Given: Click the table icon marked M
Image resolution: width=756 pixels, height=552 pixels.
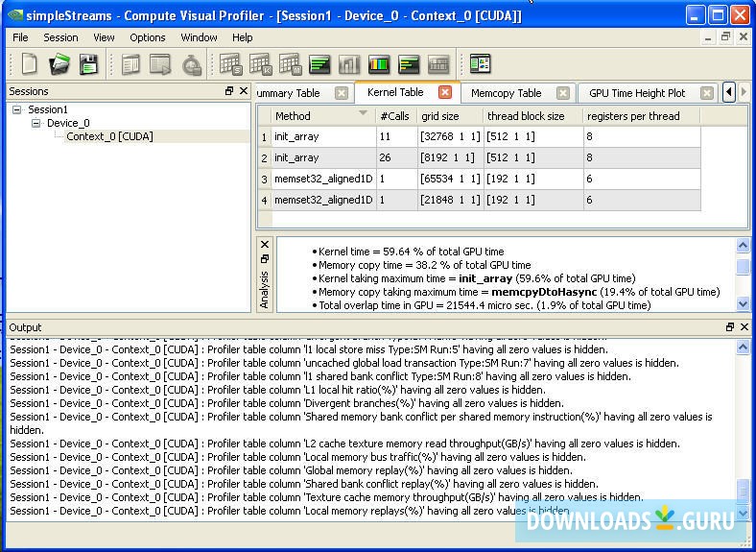Looking at the screenshot, I should (x=290, y=64).
